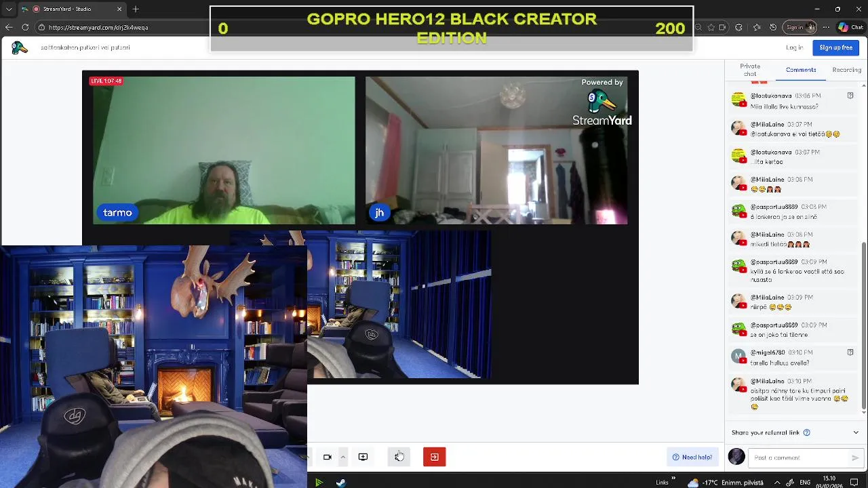Screen dimensions: 868x488
Task: Click the browser Sign in profile button
Action: coord(800,27)
